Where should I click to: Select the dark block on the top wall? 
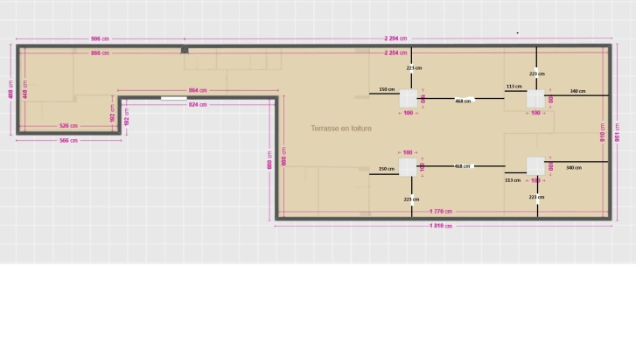point(185,51)
